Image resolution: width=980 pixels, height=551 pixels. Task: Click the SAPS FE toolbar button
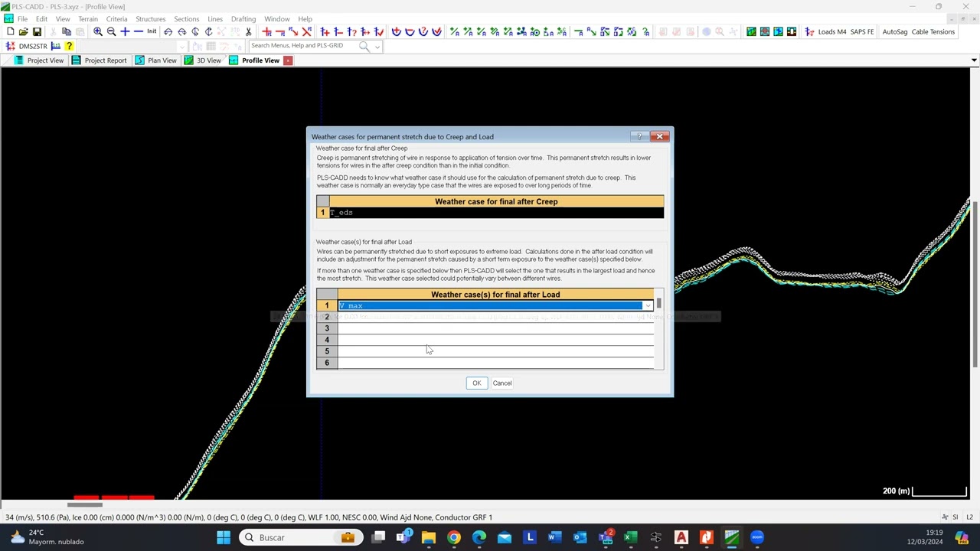863,31
